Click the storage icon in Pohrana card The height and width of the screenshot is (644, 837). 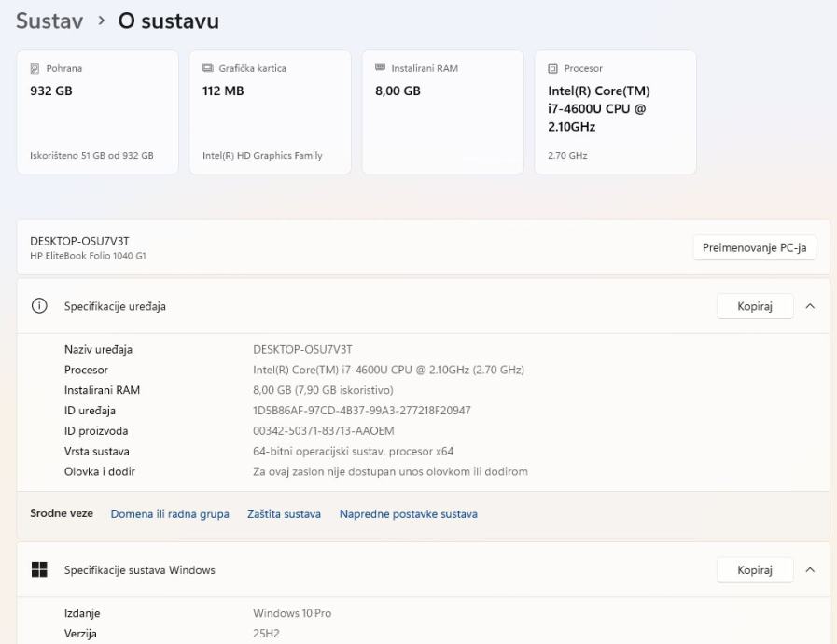[35, 68]
